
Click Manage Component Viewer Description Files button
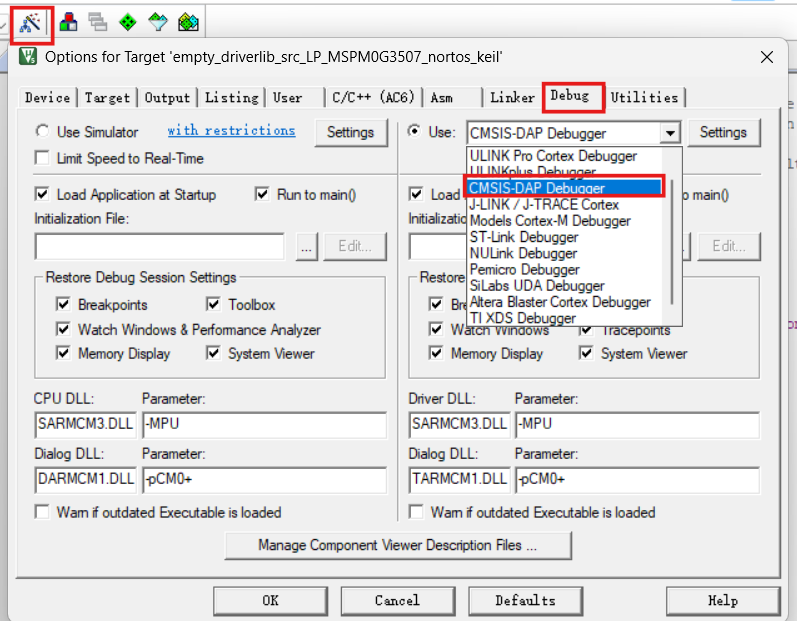tap(398, 545)
